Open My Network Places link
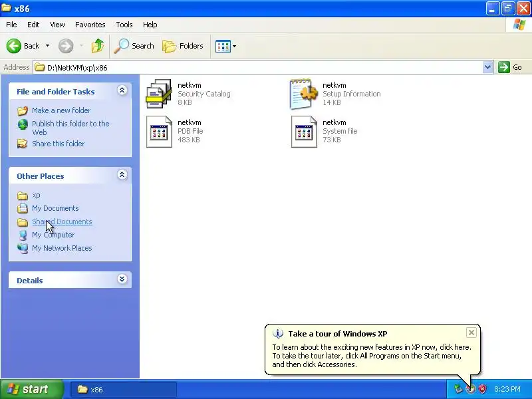 pos(62,248)
